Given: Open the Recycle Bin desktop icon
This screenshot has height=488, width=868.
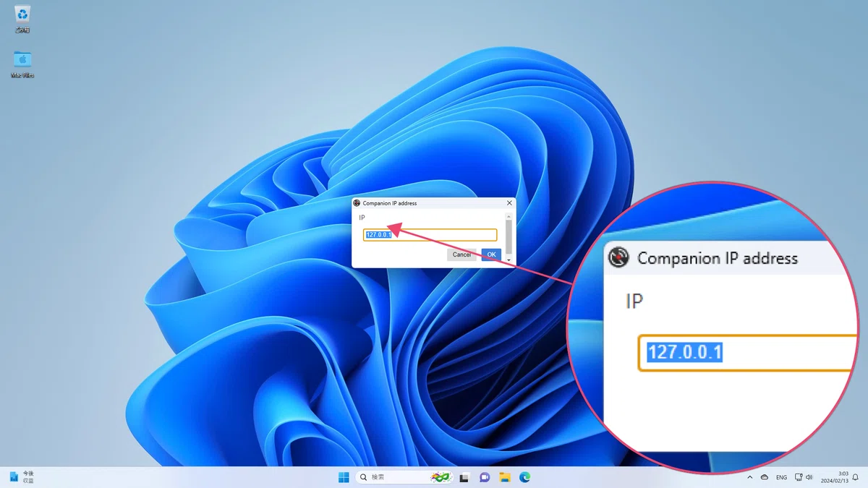Looking at the screenshot, I should coord(22,19).
